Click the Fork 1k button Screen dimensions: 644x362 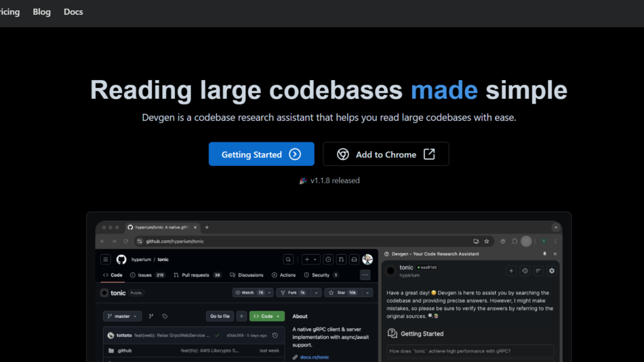point(294,293)
